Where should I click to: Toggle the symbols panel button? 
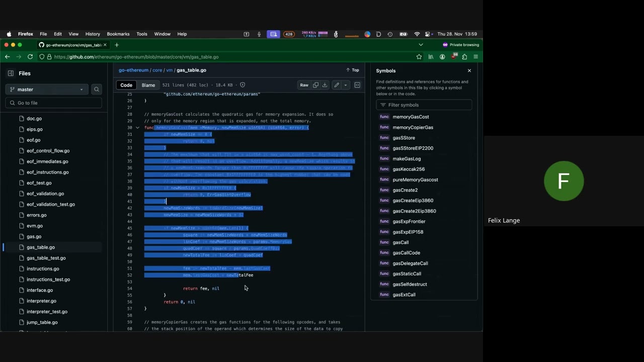coord(357,85)
